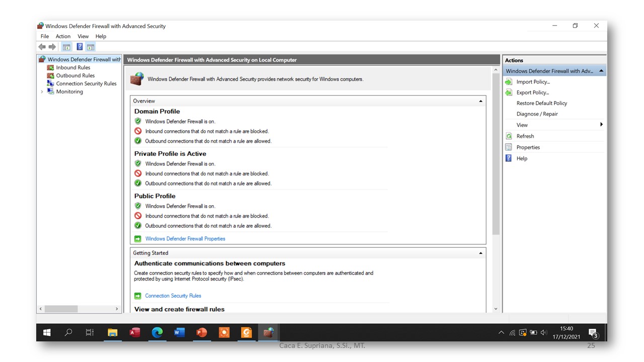The image size is (644, 362).
Task: Click the Public Profile heading
Action: coord(155,196)
